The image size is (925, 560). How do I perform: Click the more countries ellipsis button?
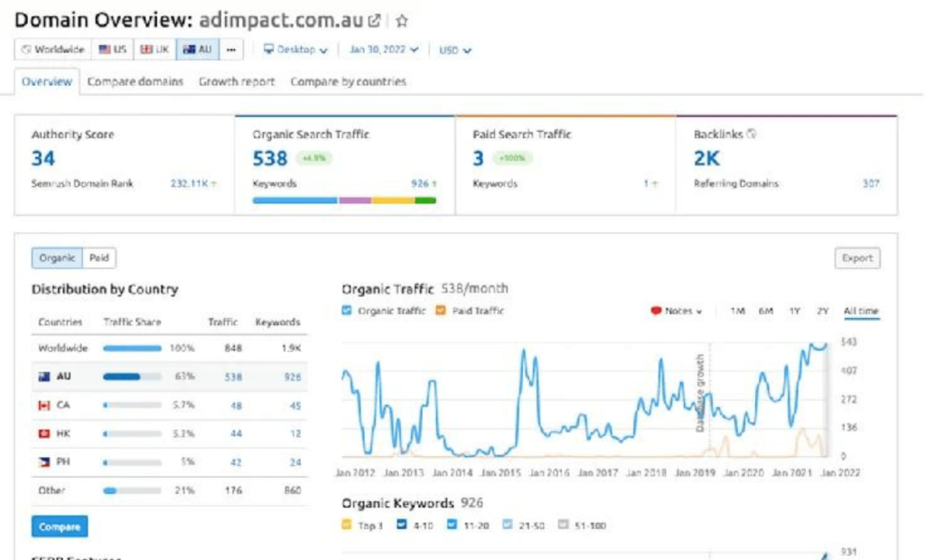point(231,50)
